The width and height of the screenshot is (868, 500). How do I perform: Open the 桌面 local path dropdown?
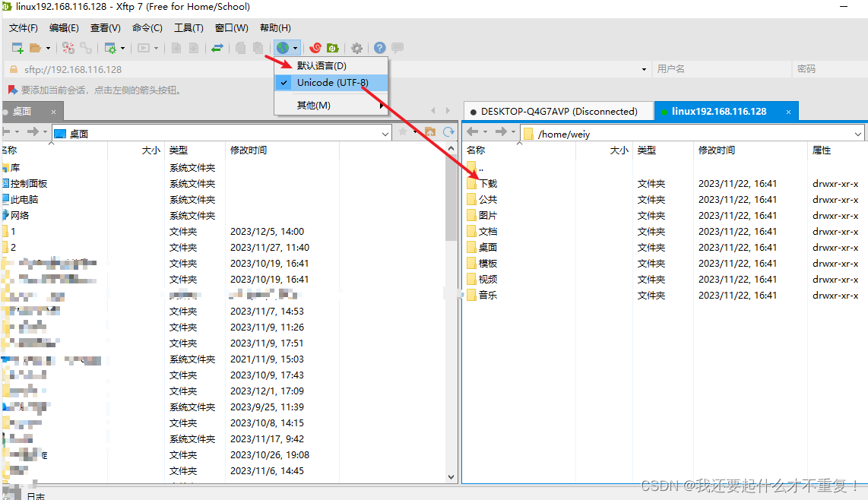point(384,134)
